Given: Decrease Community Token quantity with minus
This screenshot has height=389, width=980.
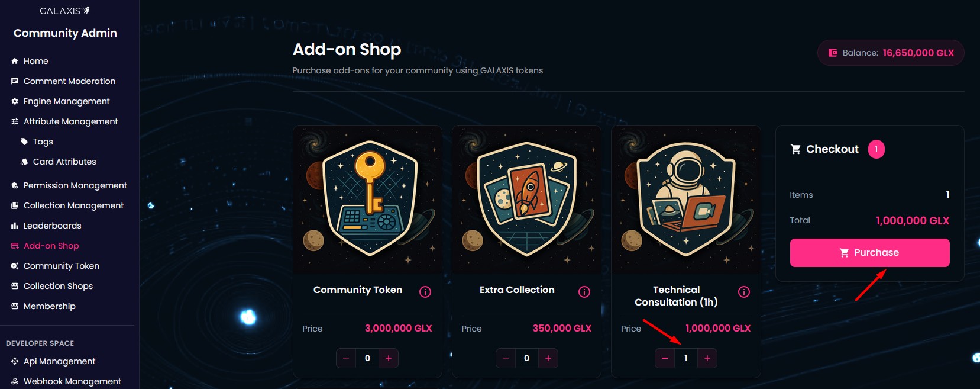Looking at the screenshot, I should [x=346, y=358].
